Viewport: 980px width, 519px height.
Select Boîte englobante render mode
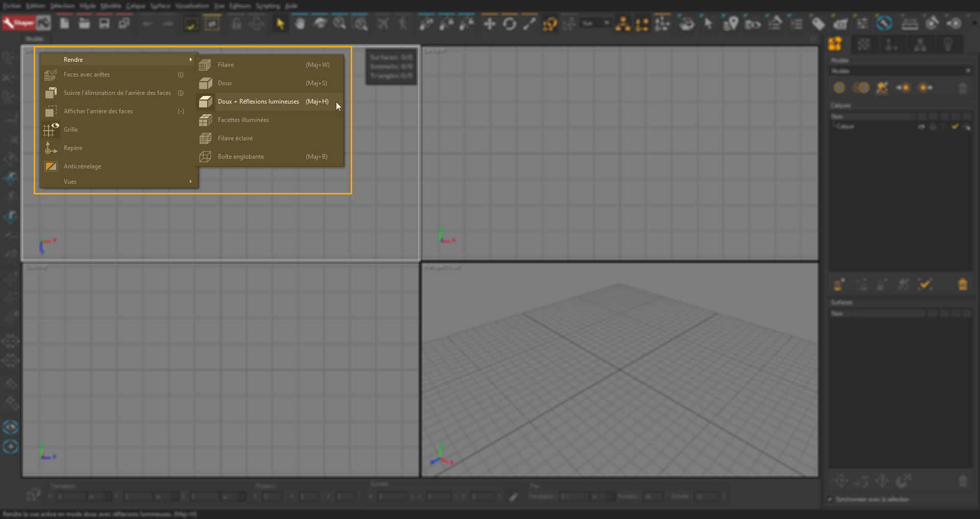pyautogui.click(x=270, y=157)
